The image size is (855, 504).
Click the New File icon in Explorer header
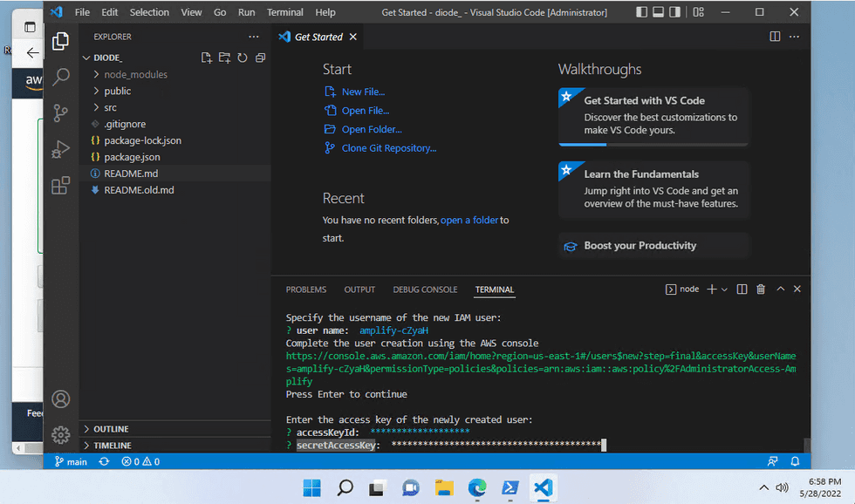[207, 58]
